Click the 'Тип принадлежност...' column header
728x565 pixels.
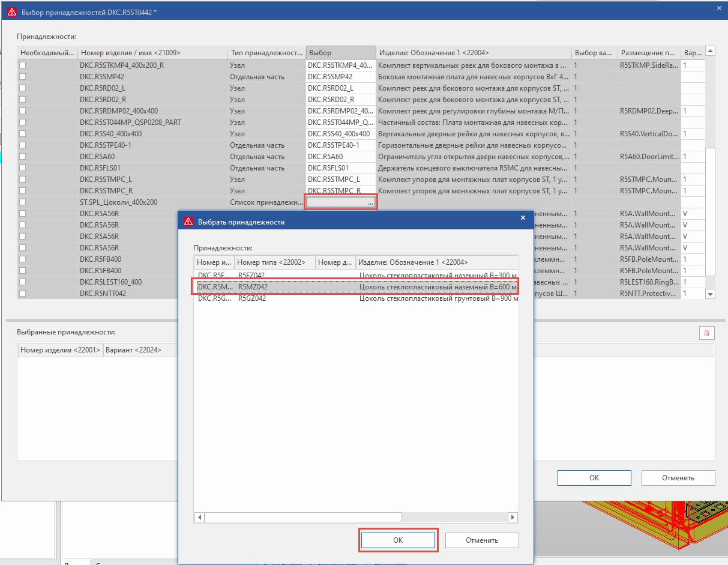coord(266,53)
